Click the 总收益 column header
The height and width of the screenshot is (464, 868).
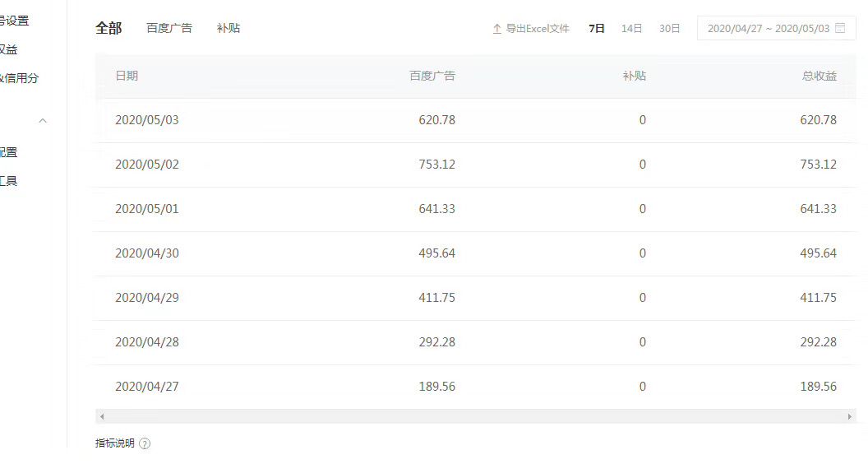820,76
